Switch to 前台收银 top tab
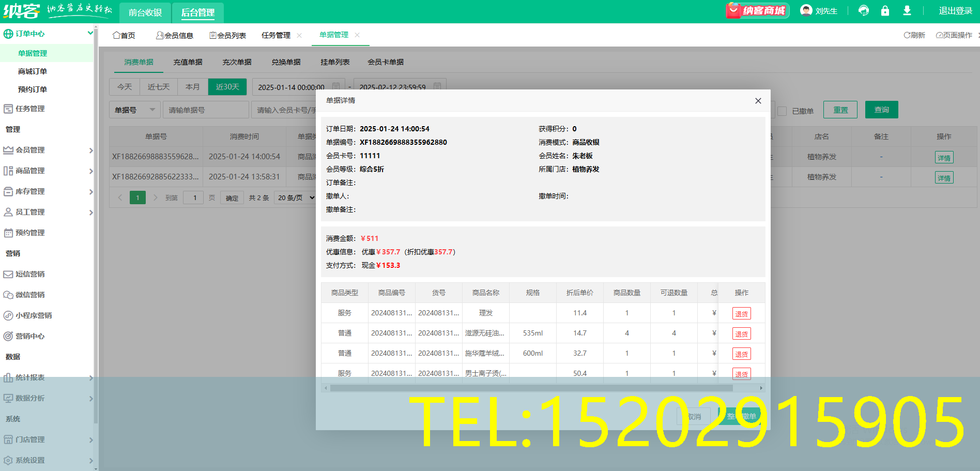The width and height of the screenshot is (980, 471). click(145, 12)
